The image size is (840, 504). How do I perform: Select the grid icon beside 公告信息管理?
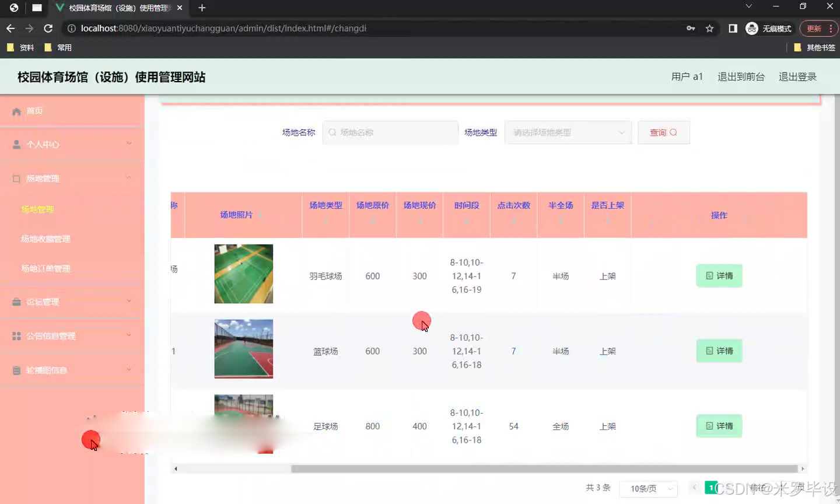pos(16,335)
